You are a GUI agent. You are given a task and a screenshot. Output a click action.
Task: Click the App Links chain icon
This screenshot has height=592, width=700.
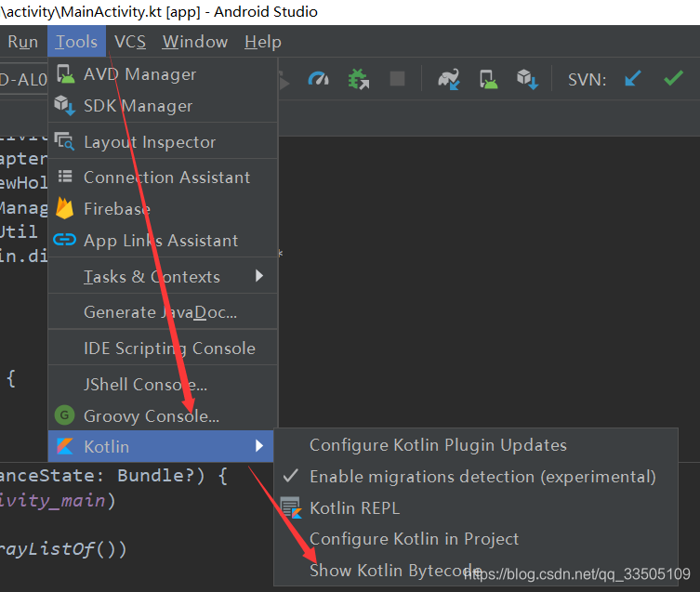[x=65, y=240]
